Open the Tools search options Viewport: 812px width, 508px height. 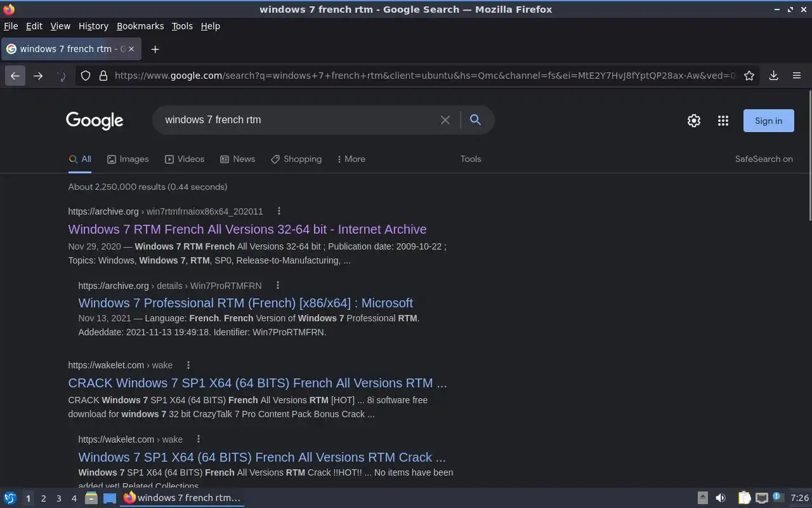471,159
